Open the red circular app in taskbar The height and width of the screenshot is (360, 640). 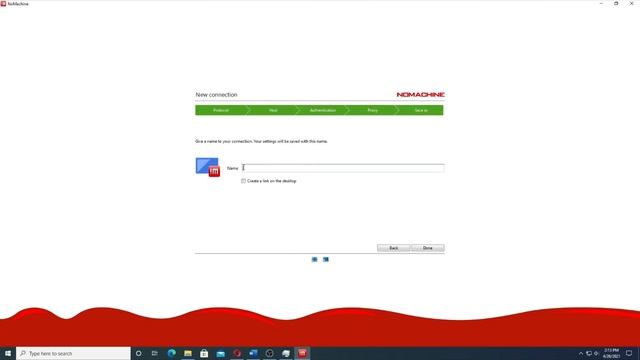tap(237, 353)
